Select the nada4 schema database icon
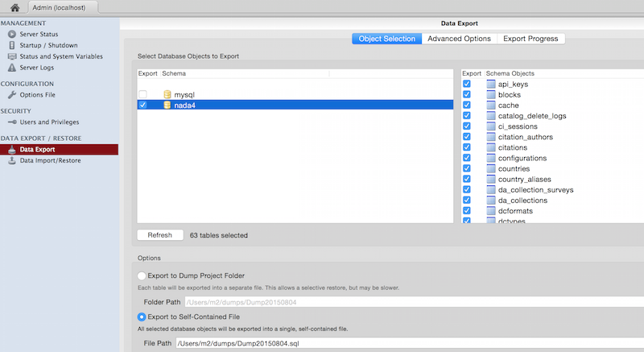644x352 pixels. 167,106
